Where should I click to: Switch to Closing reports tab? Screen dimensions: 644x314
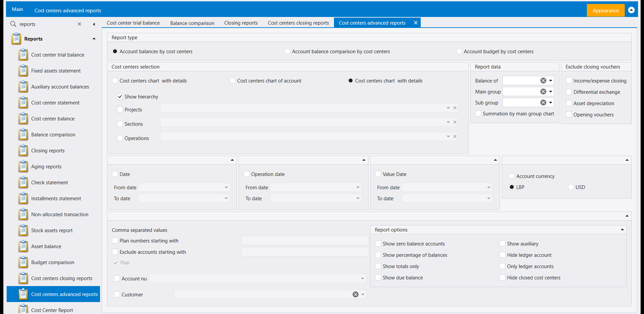(241, 23)
